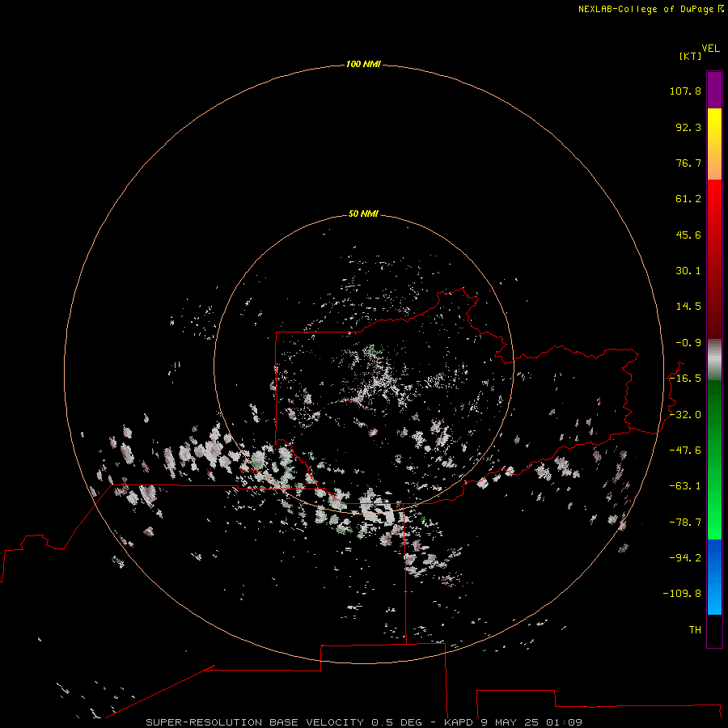Pick the purple segment of velocity color bar
The height and width of the screenshot is (728, 728).
click(x=714, y=90)
